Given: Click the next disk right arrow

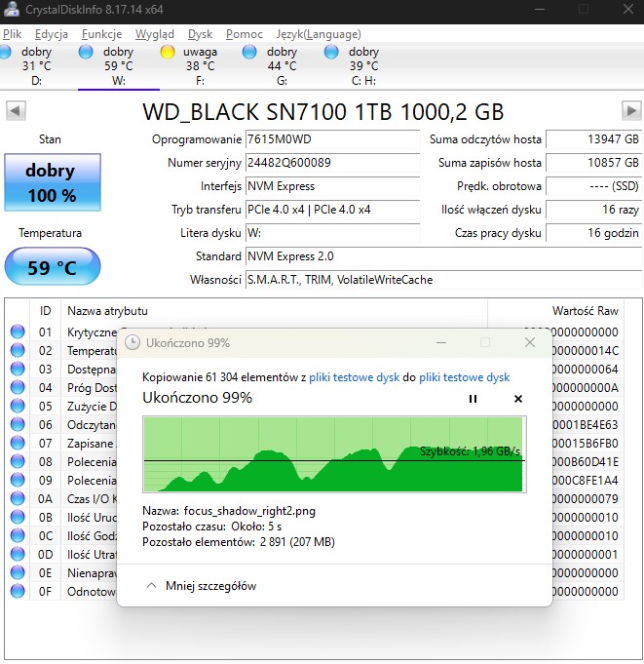Looking at the screenshot, I should tap(629, 111).
